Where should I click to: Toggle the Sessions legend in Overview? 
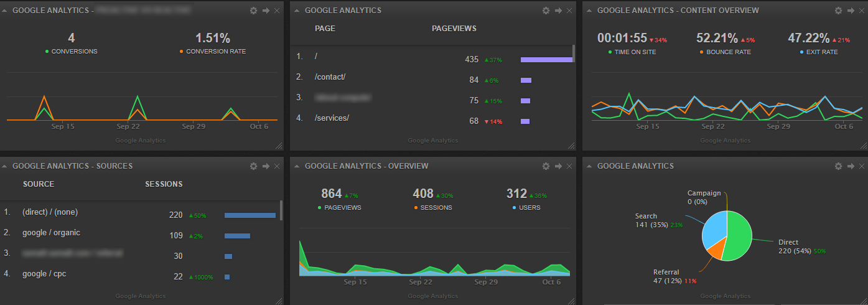click(432, 208)
